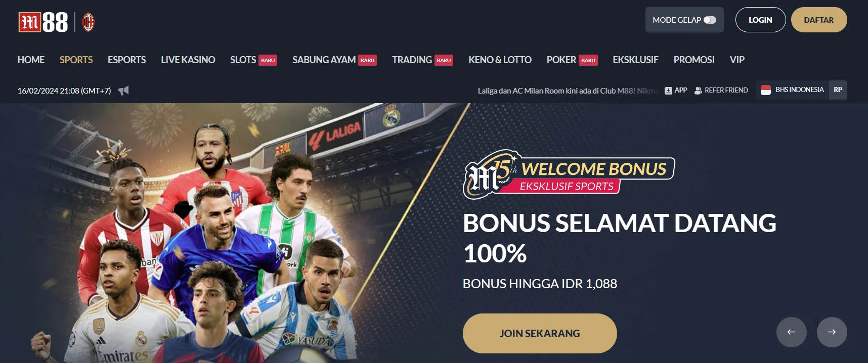
Task: Click the AC Milan crest icon
Action: 89,22
